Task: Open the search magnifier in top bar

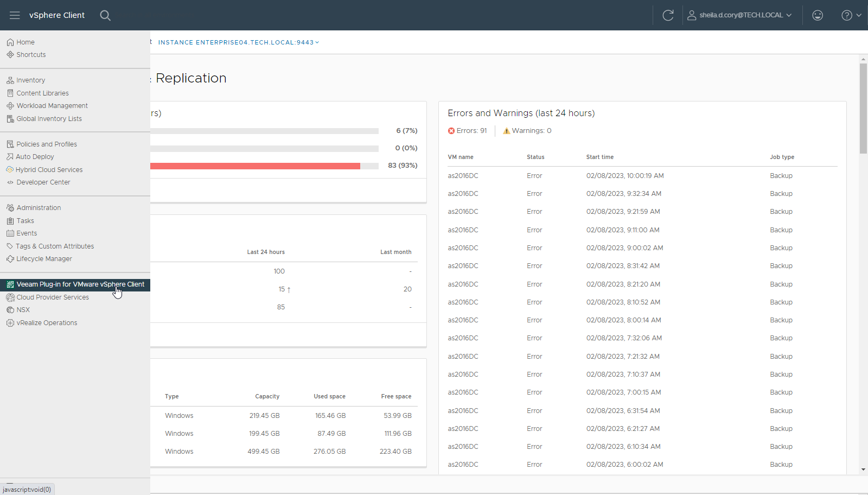Action: (105, 15)
